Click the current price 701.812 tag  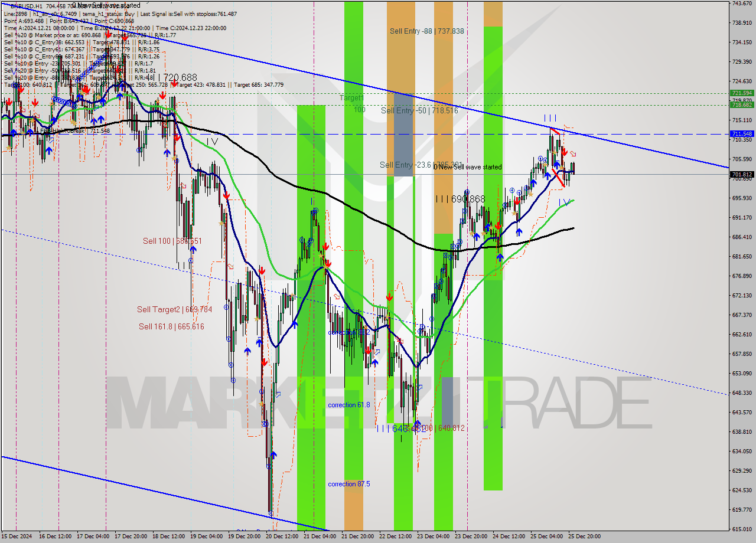tap(742, 174)
